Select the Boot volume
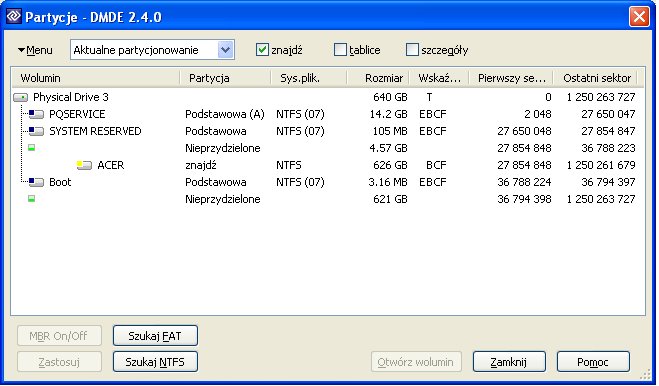 60,182
